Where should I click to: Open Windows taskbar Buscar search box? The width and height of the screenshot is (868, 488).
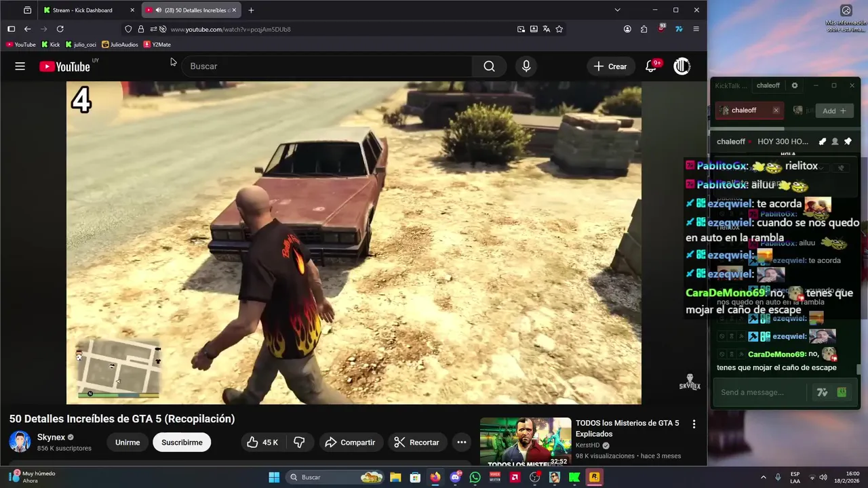click(335, 477)
